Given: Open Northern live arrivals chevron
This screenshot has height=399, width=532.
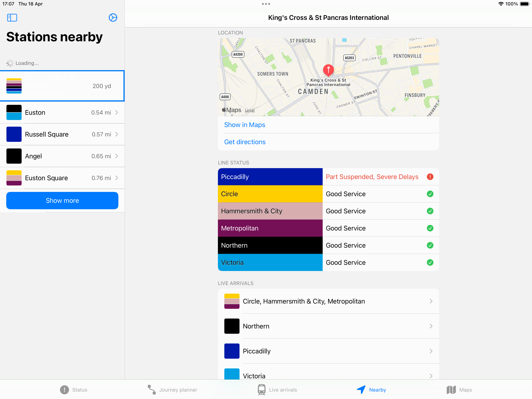Looking at the screenshot, I should point(431,326).
